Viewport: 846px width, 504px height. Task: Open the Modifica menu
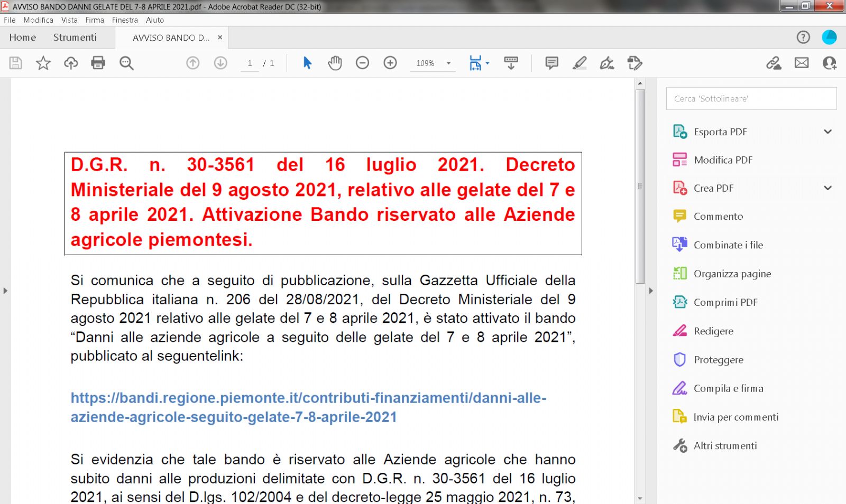coord(38,20)
